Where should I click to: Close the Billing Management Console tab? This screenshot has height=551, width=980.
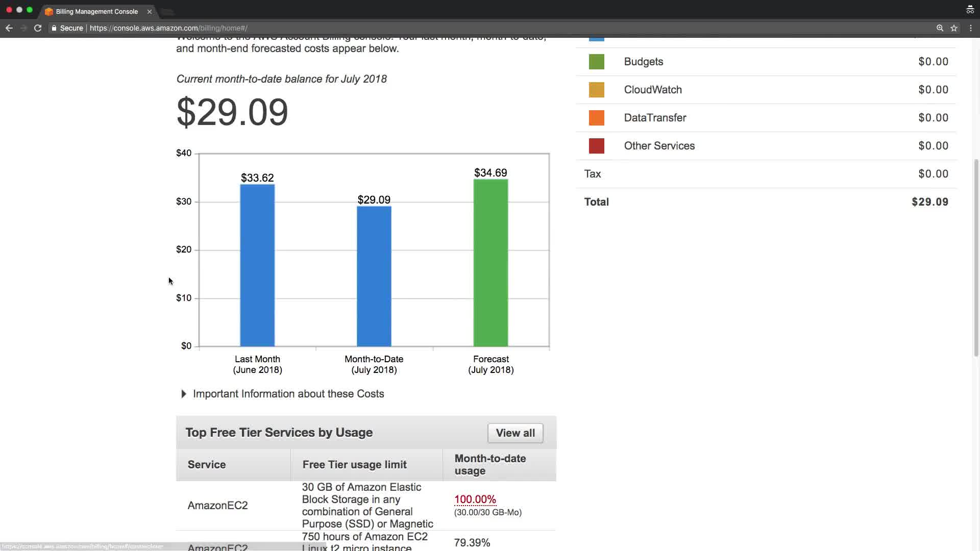(x=149, y=11)
